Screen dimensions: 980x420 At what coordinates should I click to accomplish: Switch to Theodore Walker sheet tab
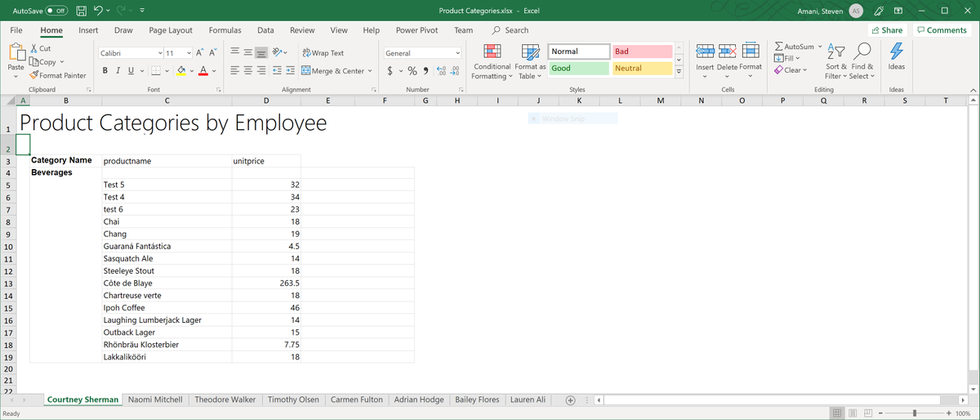pos(225,400)
